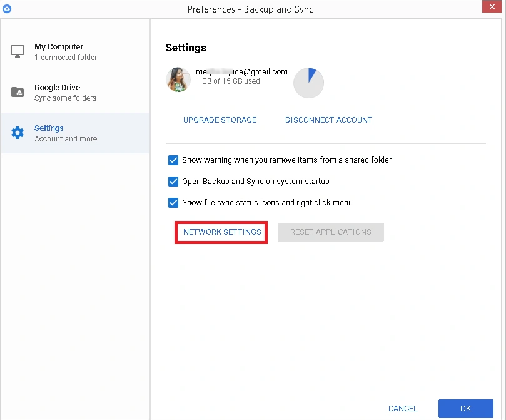Click the Drive folder icon beside Sync some folders
This screenshot has height=420, width=506.
coord(17,91)
